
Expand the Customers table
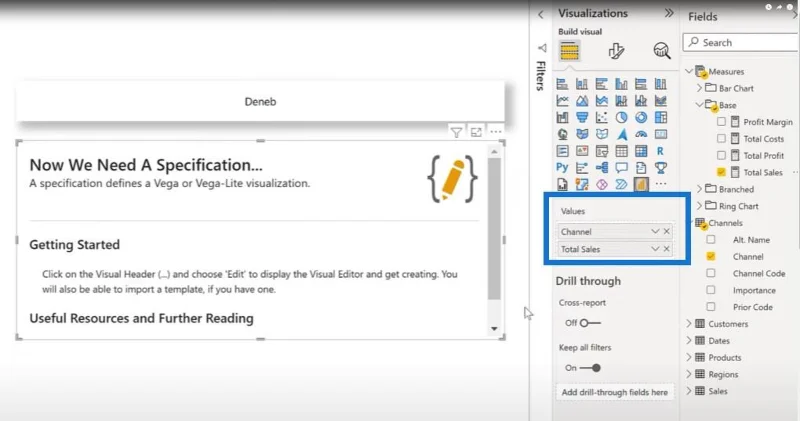[689, 324]
